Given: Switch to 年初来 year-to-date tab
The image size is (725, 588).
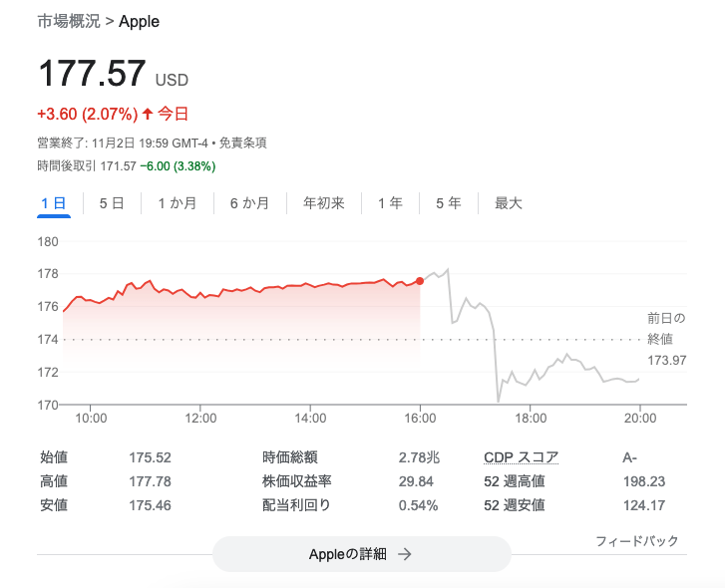Looking at the screenshot, I should [x=324, y=203].
